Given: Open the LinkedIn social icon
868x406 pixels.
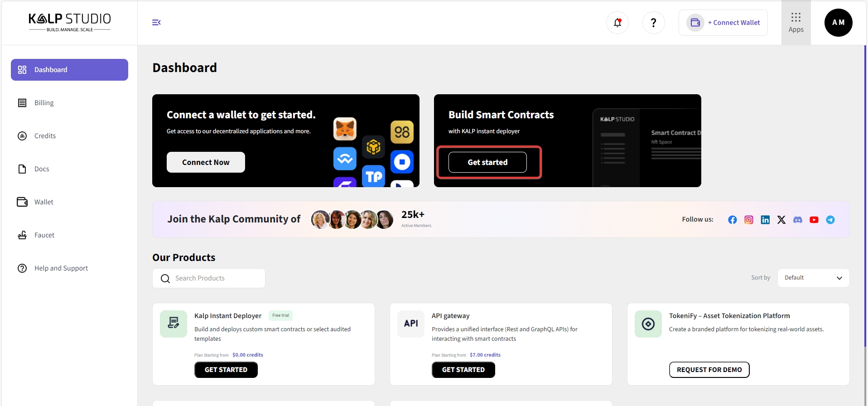Looking at the screenshot, I should coord(765,220).
